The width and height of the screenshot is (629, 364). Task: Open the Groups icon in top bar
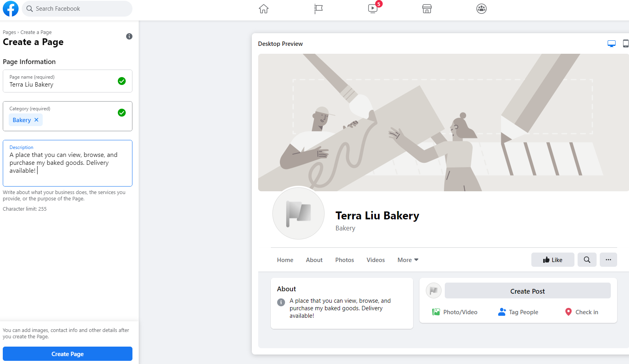(x=482, y=9)
